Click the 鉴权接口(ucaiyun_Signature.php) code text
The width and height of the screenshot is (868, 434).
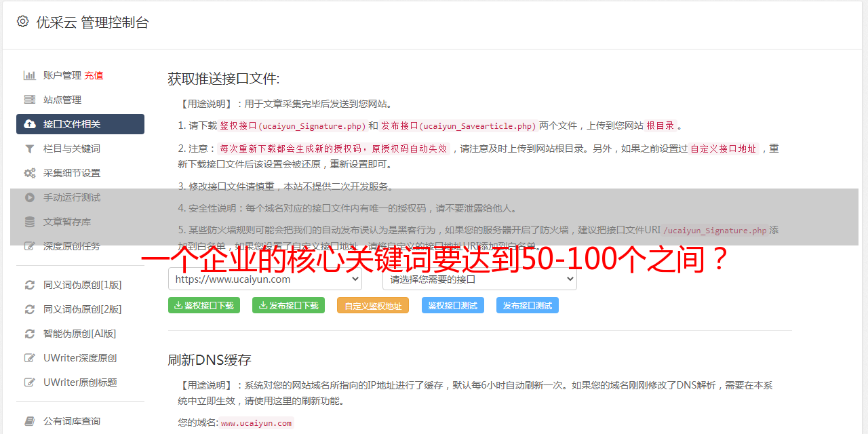pos(292,125)
